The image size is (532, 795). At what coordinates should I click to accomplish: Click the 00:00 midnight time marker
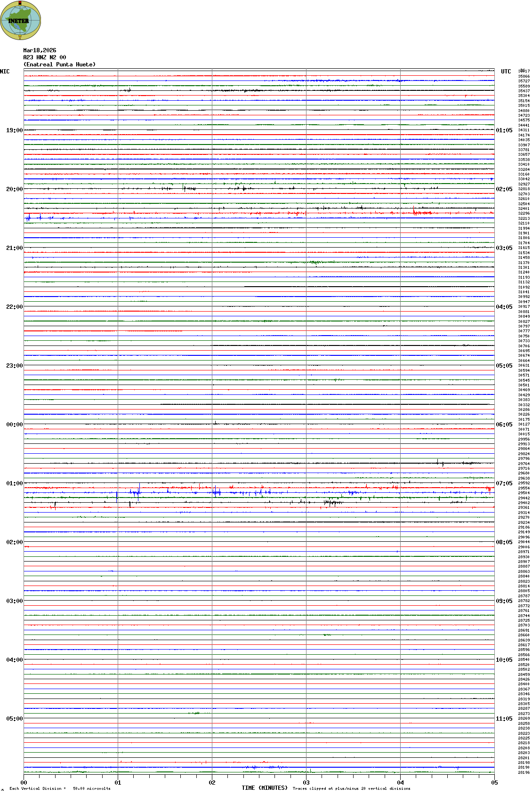pyautogui.click(x=14, y=425)
